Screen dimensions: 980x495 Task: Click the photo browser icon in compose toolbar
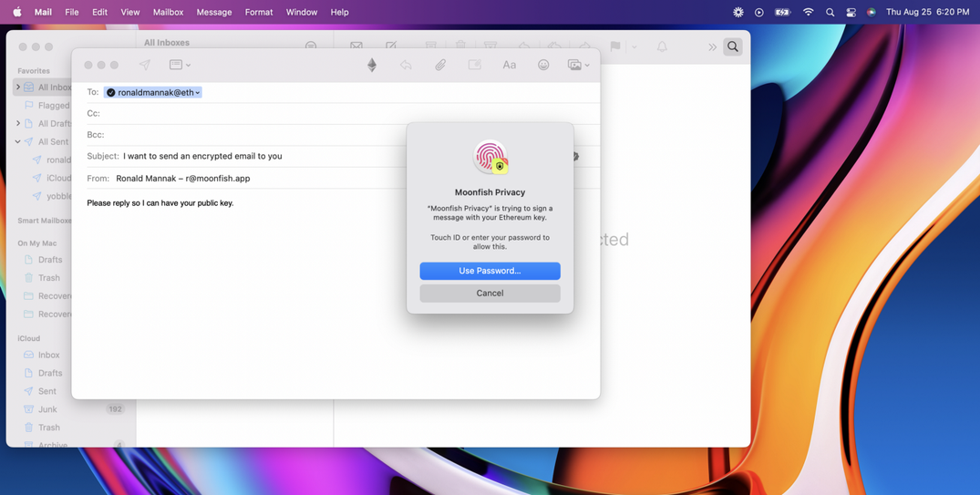tap(574, 65)
